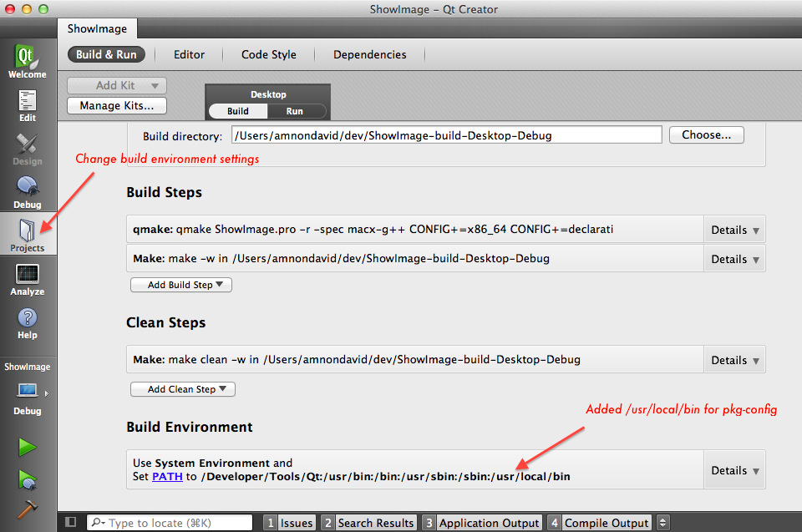Screen dimensions: 802x532
Task: Open the Issues output pane
Action: tap(290, 523)
